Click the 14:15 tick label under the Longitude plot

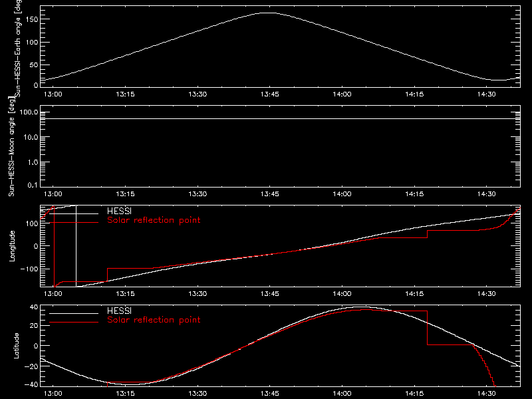[414, 293]
